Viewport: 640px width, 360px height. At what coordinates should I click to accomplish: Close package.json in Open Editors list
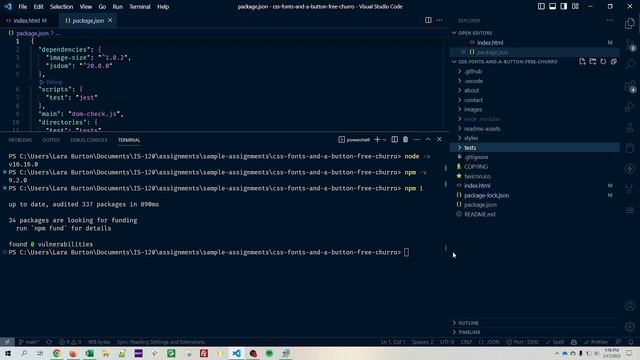tap(463, 52)
